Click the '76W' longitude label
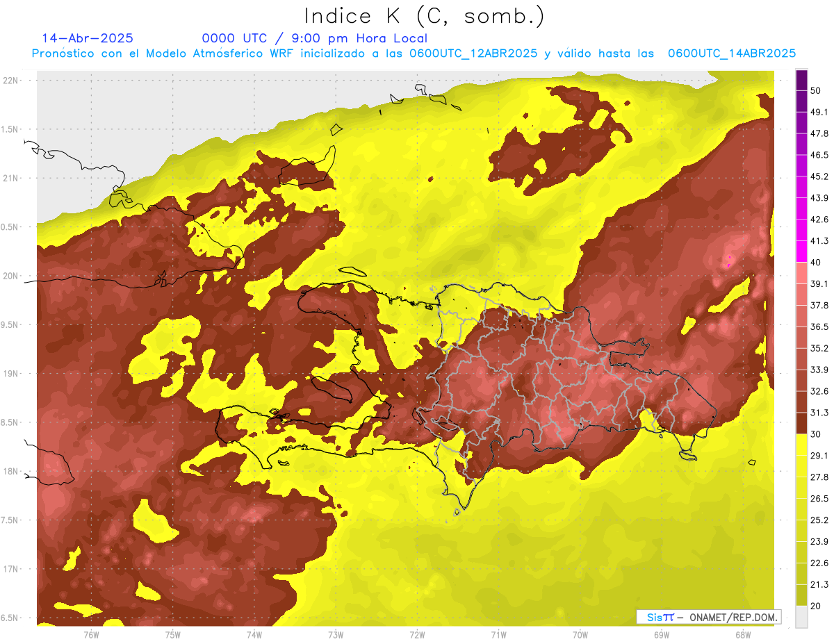Viewport: 834px width, 644px height. point(91,634)
